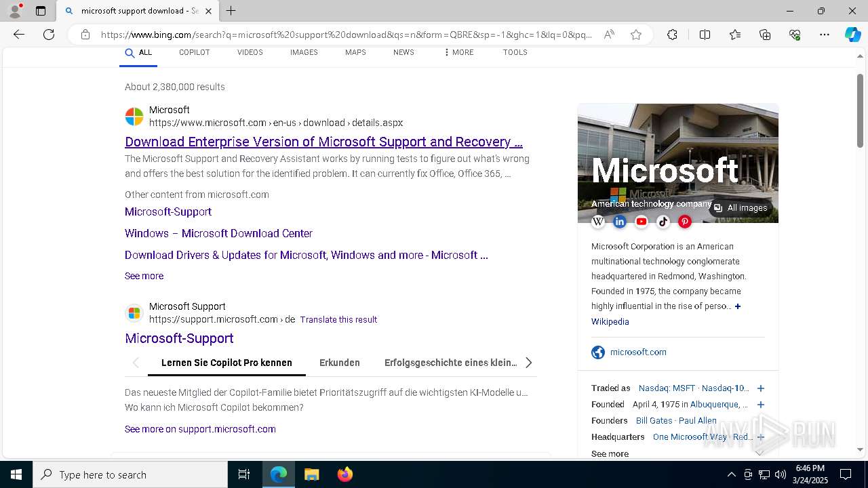Viewport: 868px width, 488px height.
Task: Select Lernen Sie Copilot Pro kennen tab
Action: [x=226, y=363]
